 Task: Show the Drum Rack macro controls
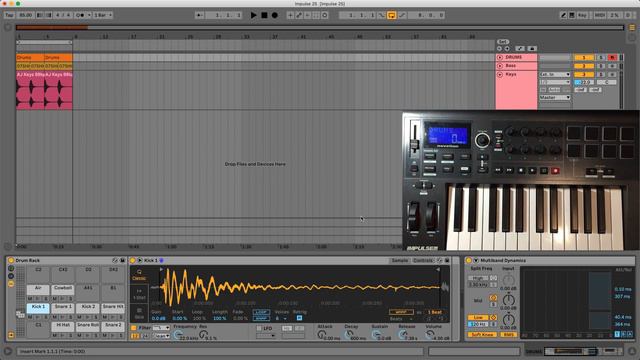tap(11, 269)
